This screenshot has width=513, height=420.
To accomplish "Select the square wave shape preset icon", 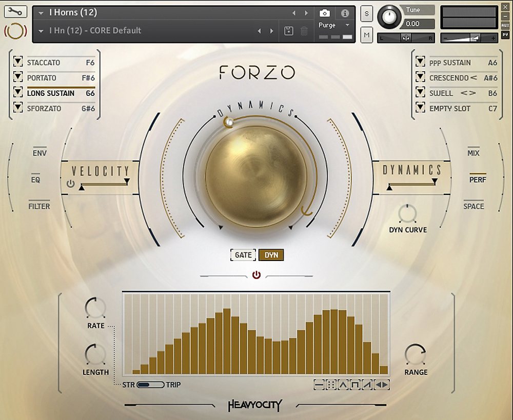I will [x=355, y=385].
